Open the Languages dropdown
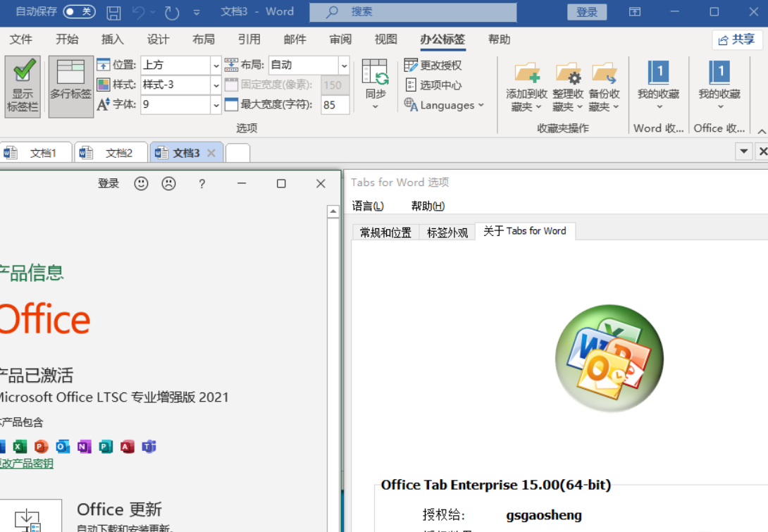The width and height of the screenshot is (768, 532). point(444,105)
